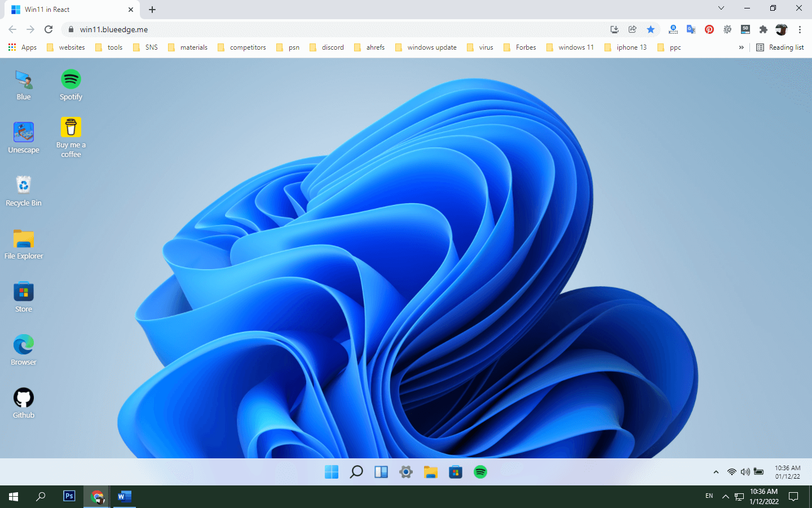The image size is (812, 508).
Task: Open File Explorer desktop icon
Action: tap(24, 244)
